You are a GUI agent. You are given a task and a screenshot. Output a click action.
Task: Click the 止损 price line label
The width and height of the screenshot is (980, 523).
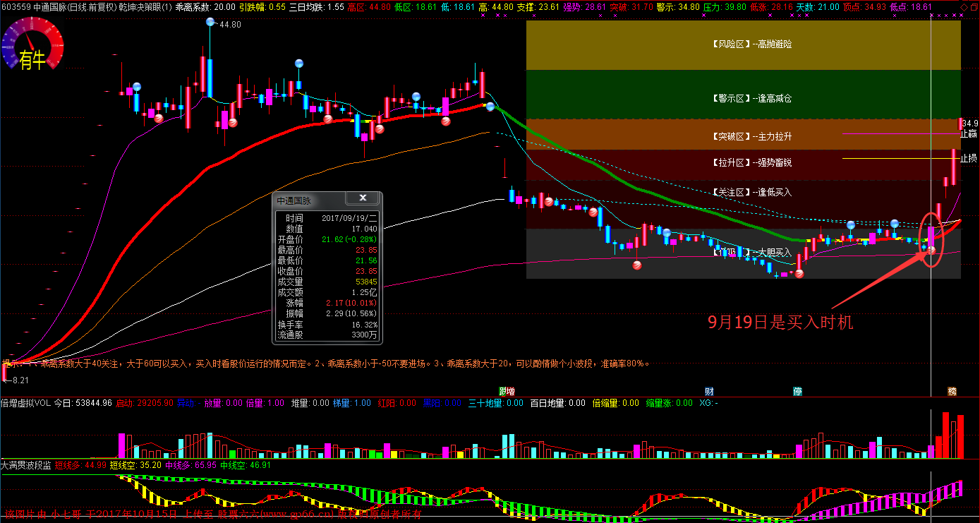[x=968, y=159]
